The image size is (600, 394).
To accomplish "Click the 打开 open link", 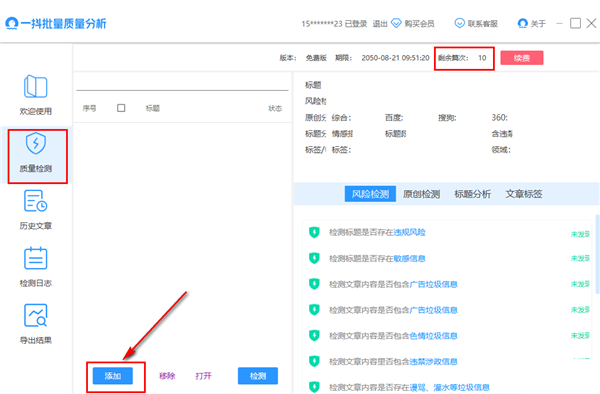I will point(204,376).
